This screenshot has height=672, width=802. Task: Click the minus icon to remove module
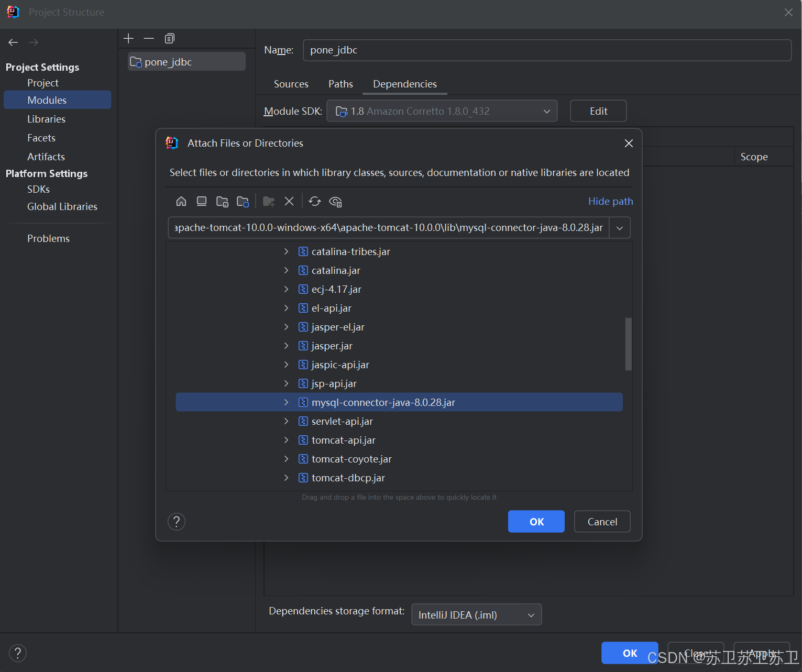(149, 38)
